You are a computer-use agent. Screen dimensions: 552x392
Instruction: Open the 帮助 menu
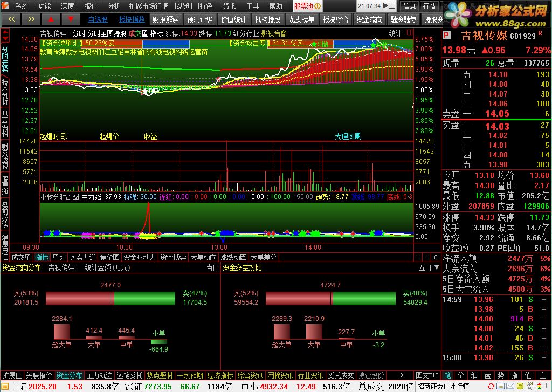pyautogui.click(x=275, y=6)
